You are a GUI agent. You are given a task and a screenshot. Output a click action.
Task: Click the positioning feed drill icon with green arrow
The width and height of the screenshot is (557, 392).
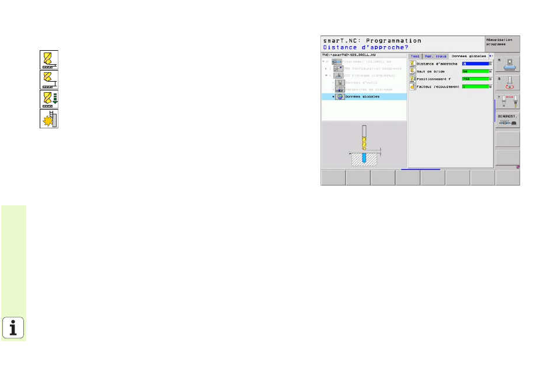49,99
